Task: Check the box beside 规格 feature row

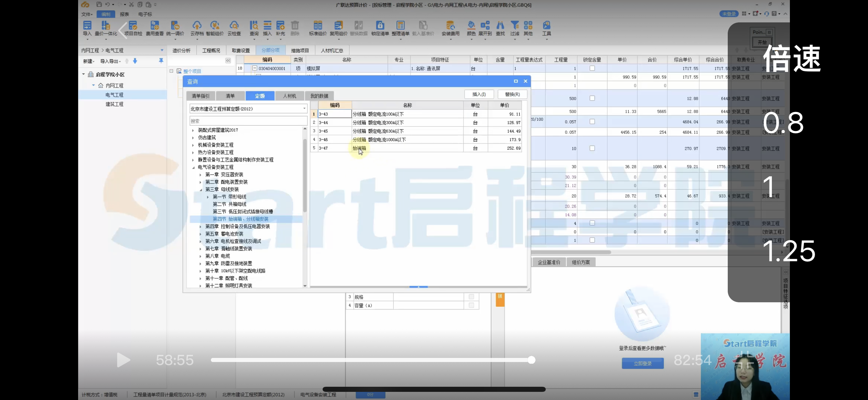Action: pyautogui.click(x=471, y=297)
